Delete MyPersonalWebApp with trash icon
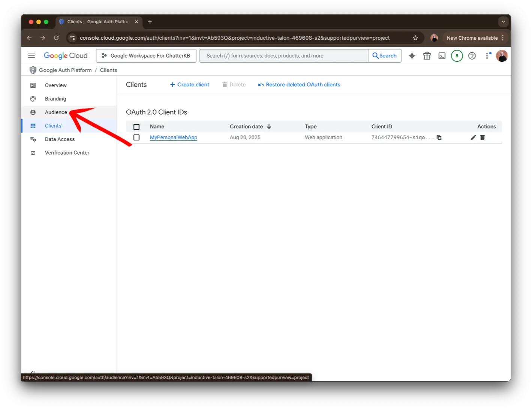The width and height of the screenshot is (532, 409). pos(483,137)
